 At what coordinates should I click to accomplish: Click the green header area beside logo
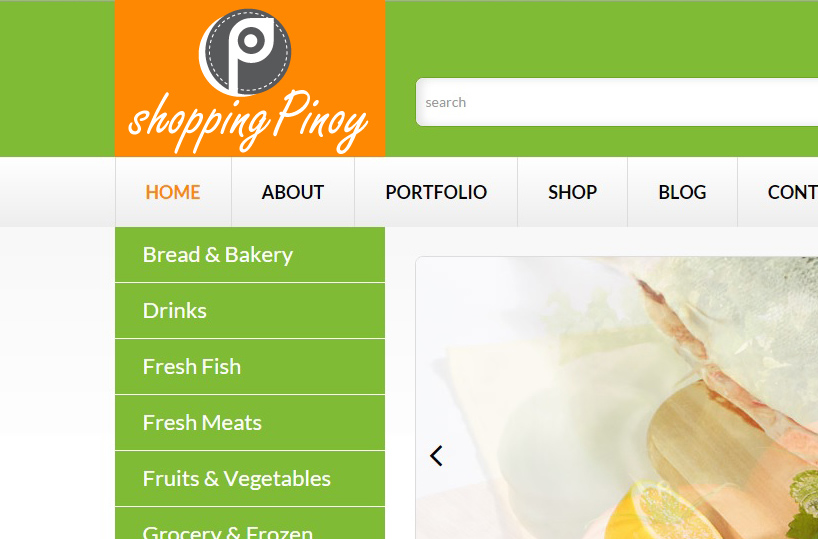(600, 37)
